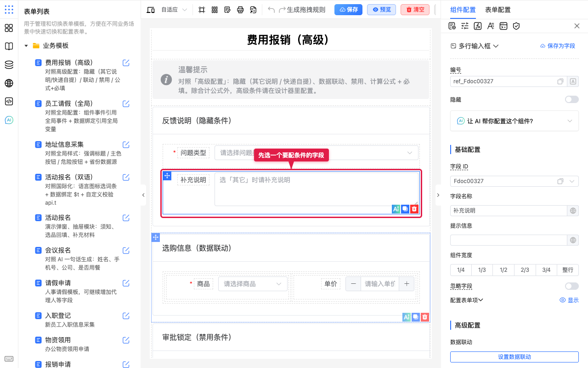Delete the 选购信息 section with trash icon
Image resolution: width=588 pixels, height=368 pixels.
pyautogui.click(x=425, y=317)
